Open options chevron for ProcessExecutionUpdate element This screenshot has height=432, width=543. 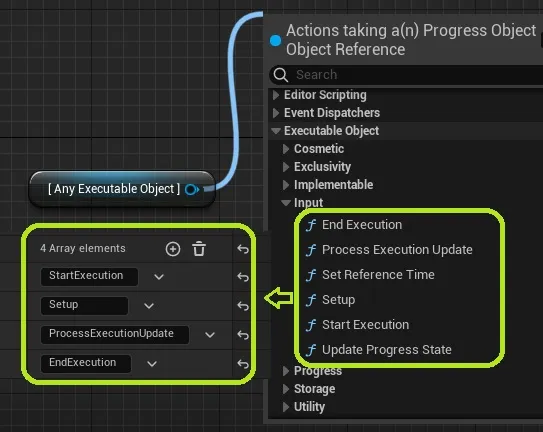coord(210,335)
